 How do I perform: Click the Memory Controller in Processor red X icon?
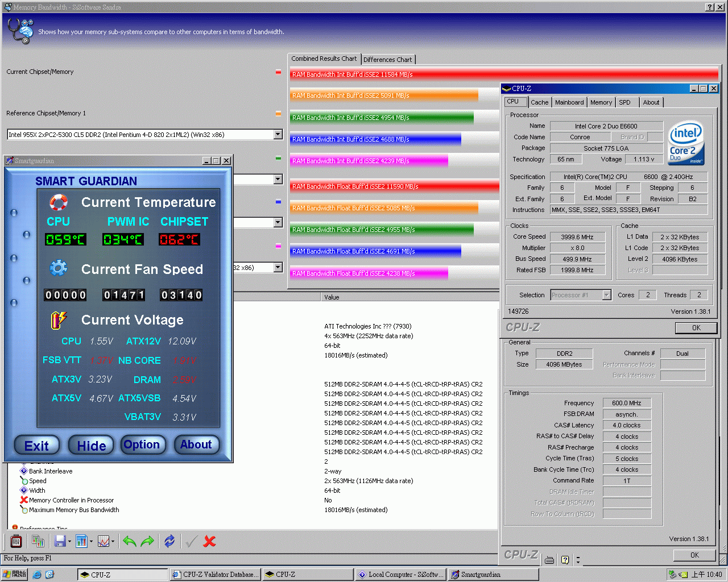24,500
